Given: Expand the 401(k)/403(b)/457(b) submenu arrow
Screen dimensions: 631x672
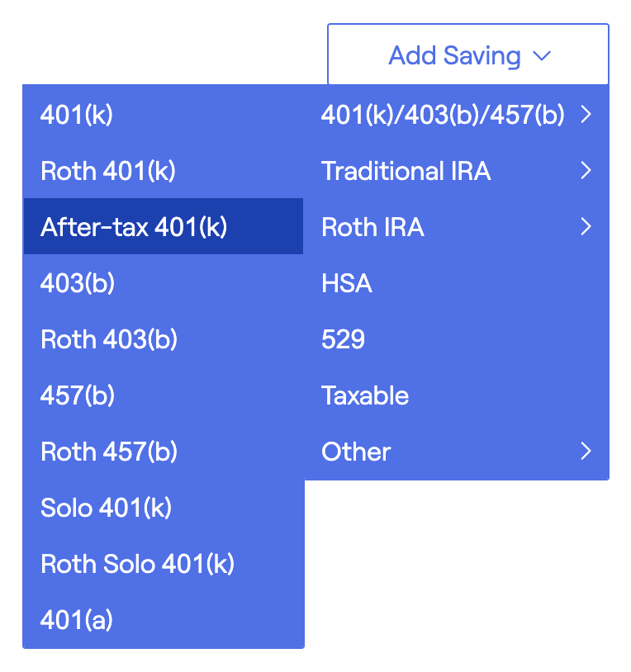Looking at the screenshot, I should tap(586, 114).
